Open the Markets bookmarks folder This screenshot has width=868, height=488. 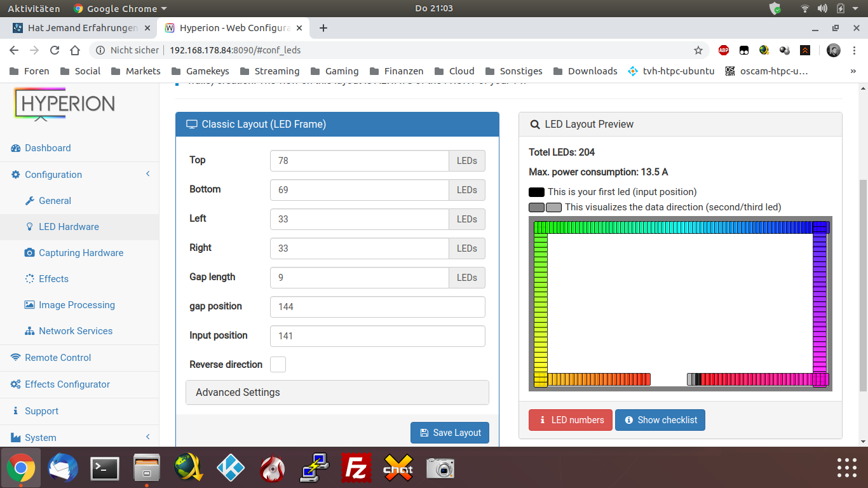click(x=136, y=71)
